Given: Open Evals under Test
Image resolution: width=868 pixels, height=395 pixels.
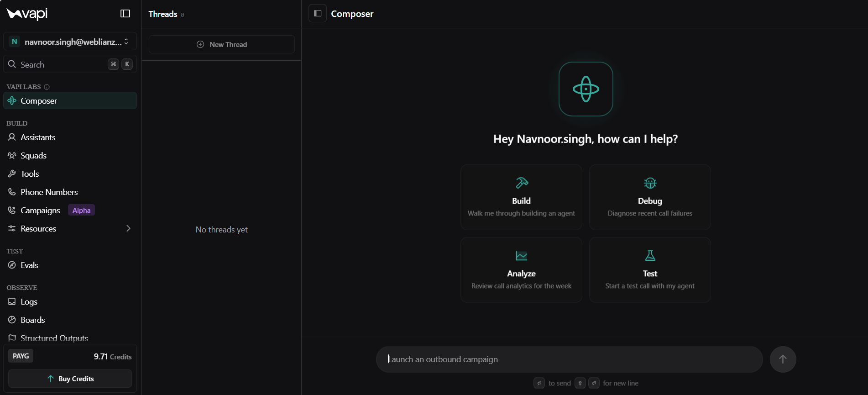Looking at the screenshot, I should pyautogui.click(x=70, y=265).
